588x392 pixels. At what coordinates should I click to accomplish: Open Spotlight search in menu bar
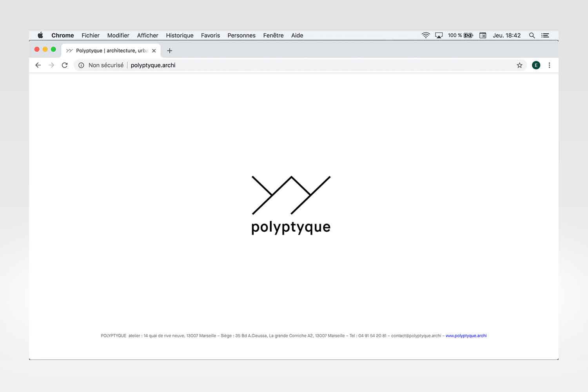pos(532,35)
